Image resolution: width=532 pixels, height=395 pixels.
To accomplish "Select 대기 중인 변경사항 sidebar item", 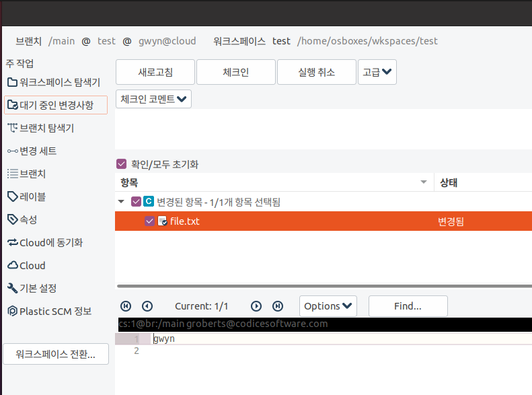I will [56, 105].
